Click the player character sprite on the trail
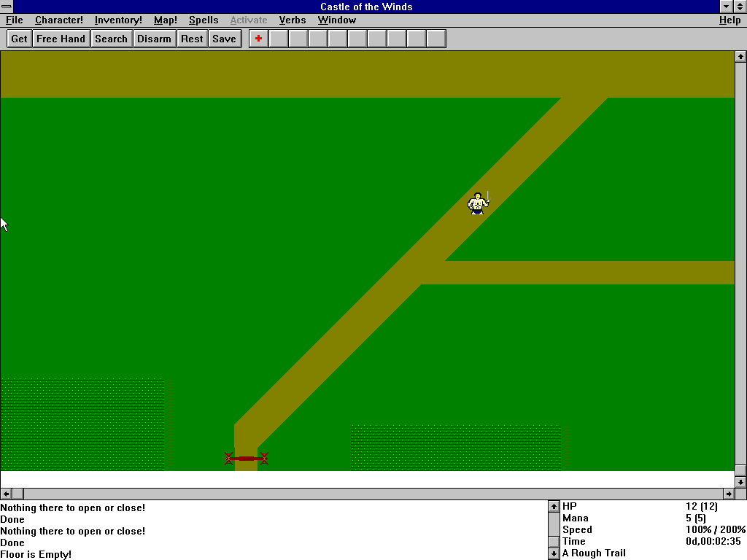Image resolution: width=747 pixels, height=560 pixels. (479, 203)
